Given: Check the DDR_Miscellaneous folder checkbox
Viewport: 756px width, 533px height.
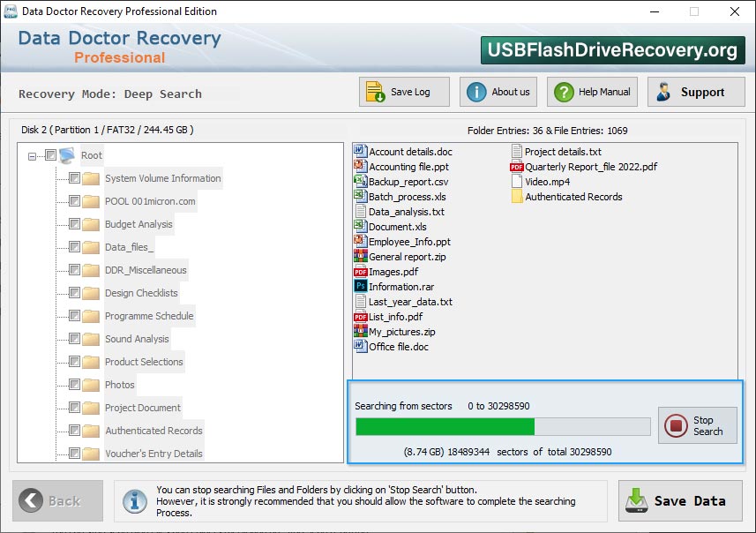Looking at the screenshot, I should click(74, 270).
